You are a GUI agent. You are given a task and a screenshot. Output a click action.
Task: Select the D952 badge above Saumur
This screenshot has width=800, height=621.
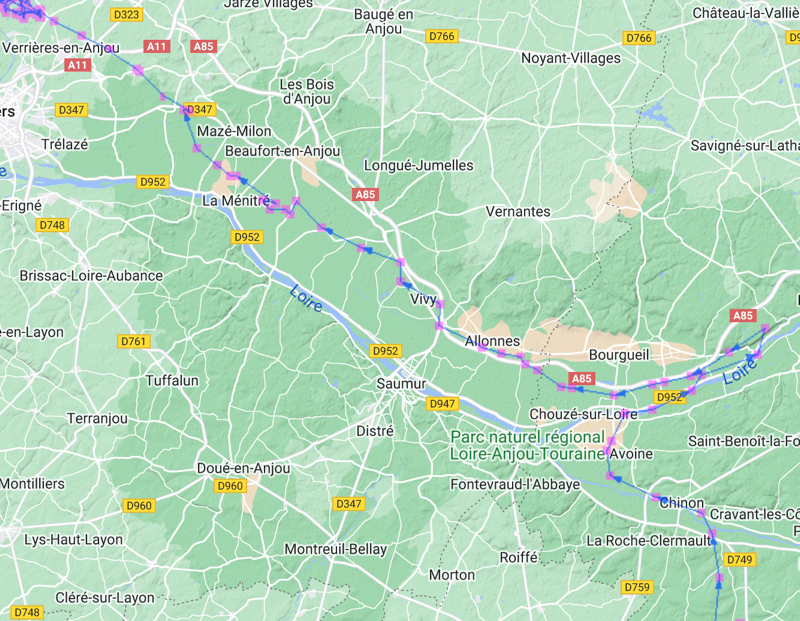click(x=385, y=351)
